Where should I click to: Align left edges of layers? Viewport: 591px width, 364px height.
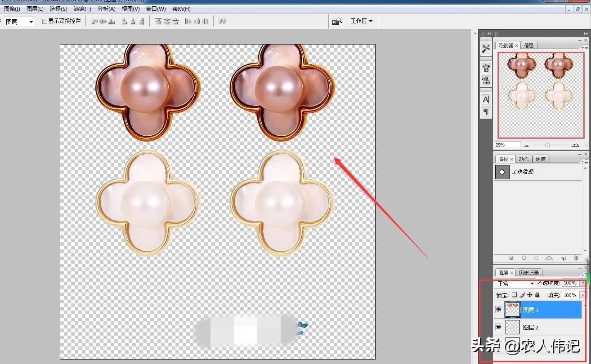125,21
